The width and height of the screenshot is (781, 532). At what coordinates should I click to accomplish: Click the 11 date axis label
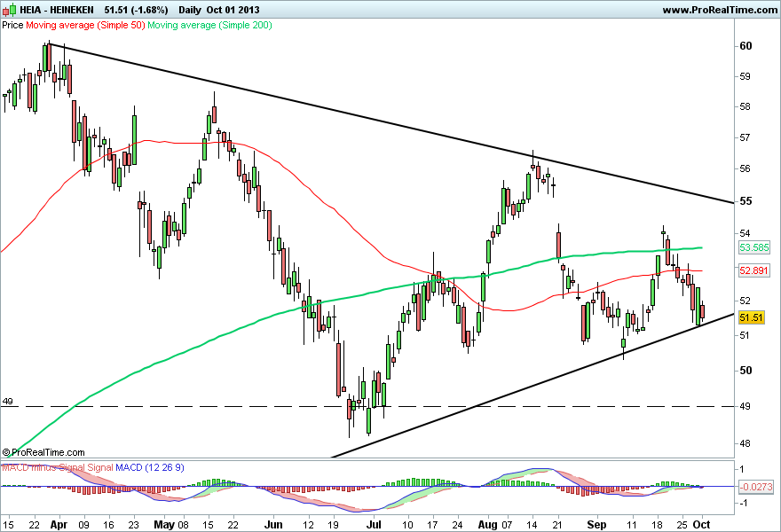coord(632,525)
